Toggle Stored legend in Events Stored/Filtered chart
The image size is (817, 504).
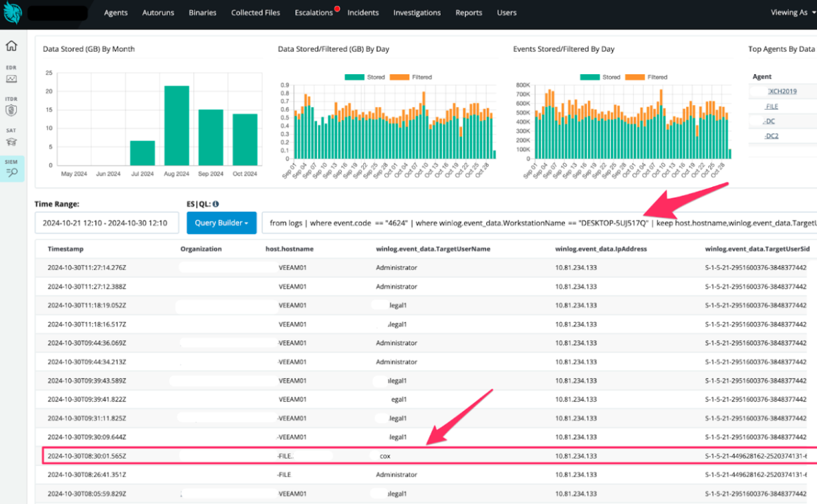600,77
